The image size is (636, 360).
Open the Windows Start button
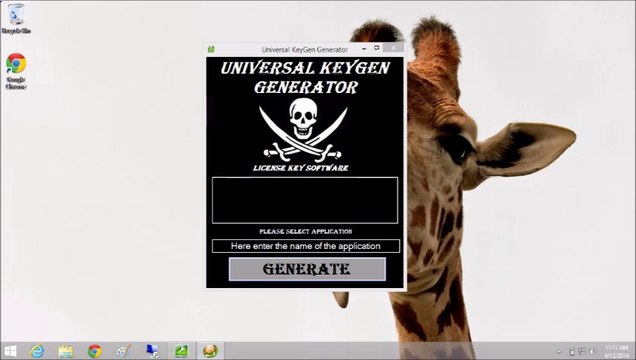[x=10, y=351]
